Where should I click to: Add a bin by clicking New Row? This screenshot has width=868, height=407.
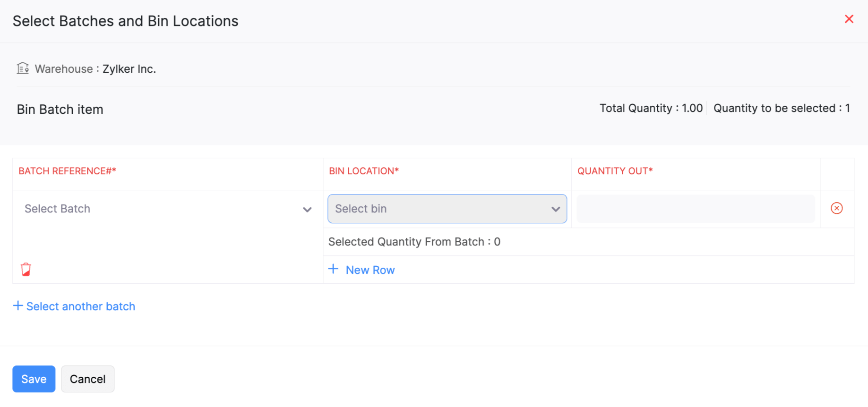(x=370, y=270)
